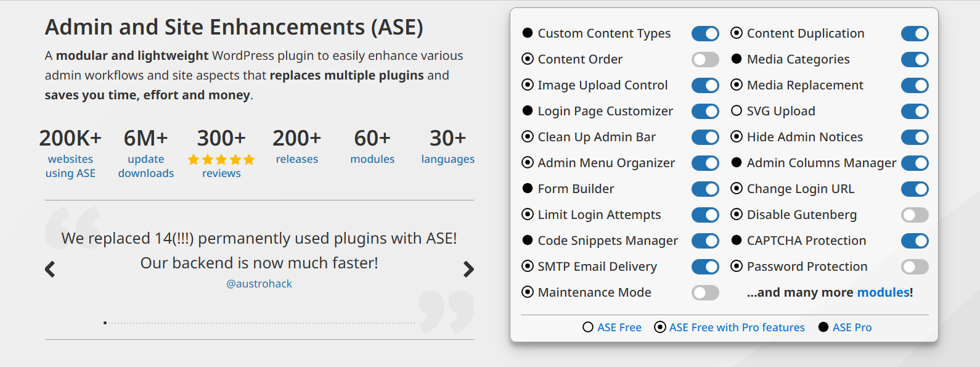
Task: Toggle the Change Login URL switch
Action: (915, 189)
